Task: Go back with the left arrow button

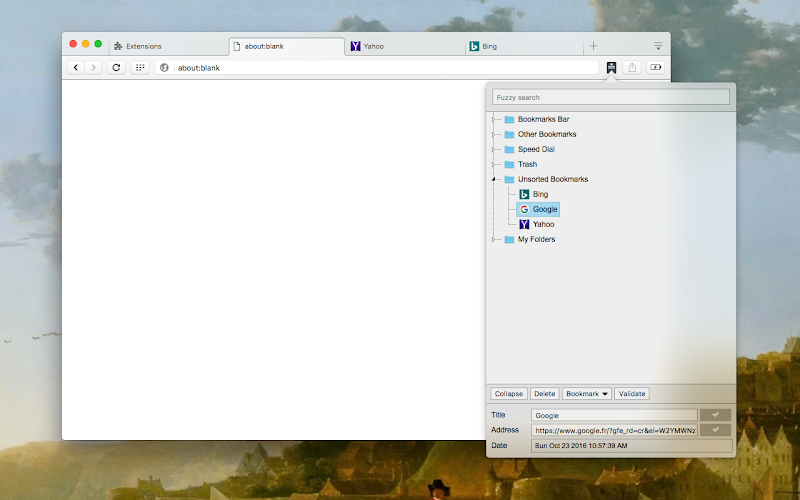Action: click(x=76, y=67)
